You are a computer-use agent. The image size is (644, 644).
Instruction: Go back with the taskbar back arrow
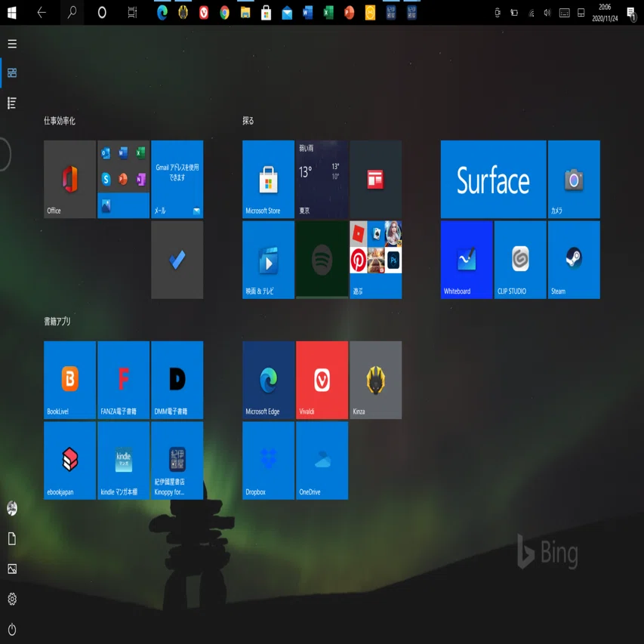[42, 13]
